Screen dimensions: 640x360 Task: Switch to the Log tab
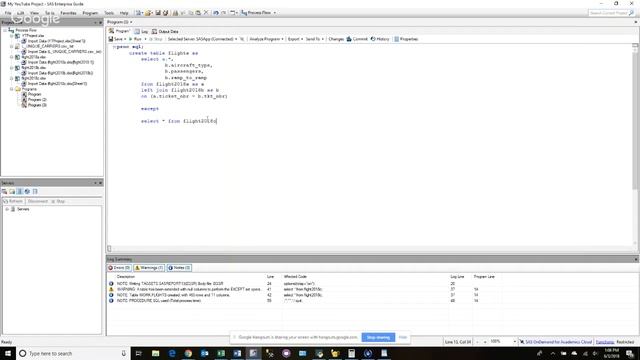pos(142,31)
